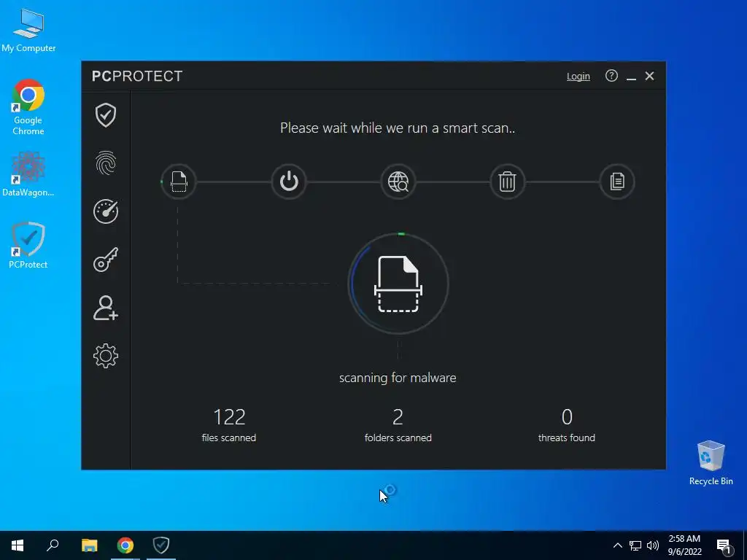The width and height of the screenshot is (747, 560).
Task: Open File Explorer from taskbar
Action: (x=89, y=545)
